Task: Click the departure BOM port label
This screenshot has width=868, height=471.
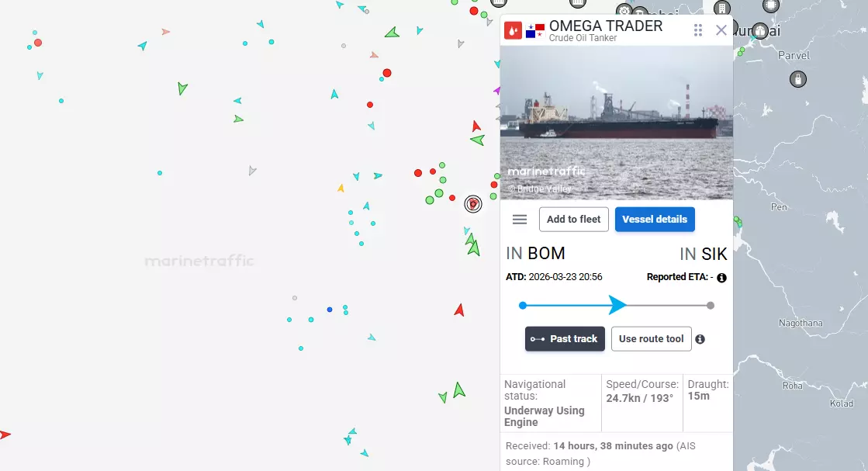Action: [x=546, y=254]
